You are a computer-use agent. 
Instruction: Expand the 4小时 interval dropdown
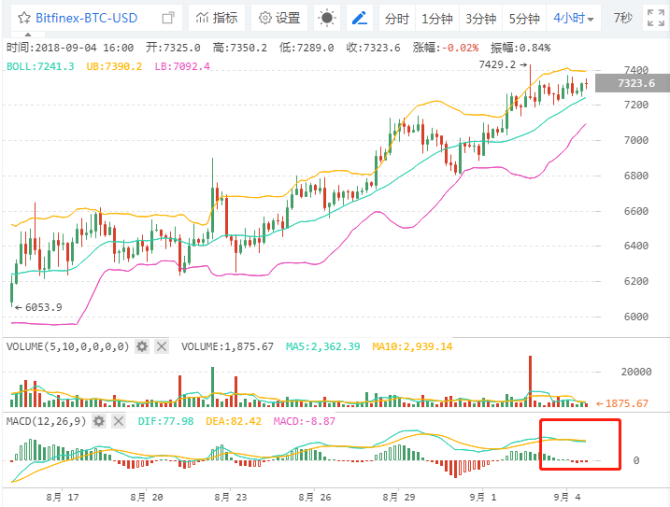click(575, 18)
